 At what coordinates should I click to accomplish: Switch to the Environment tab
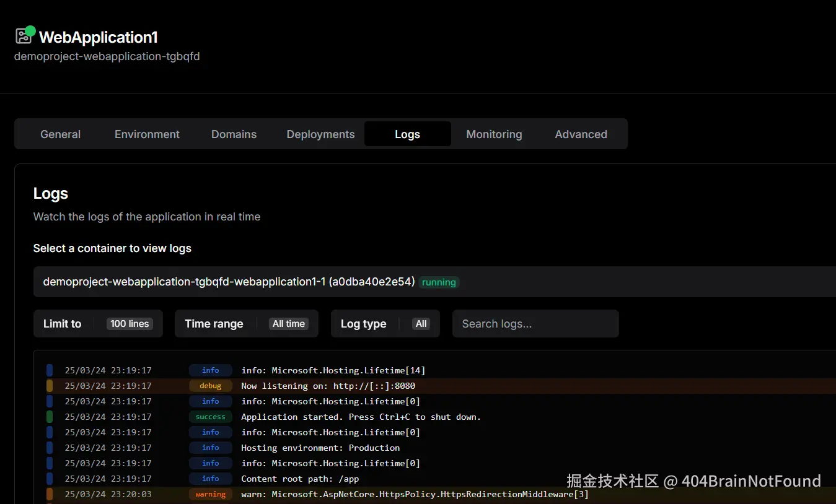click(x=147, y=134)
